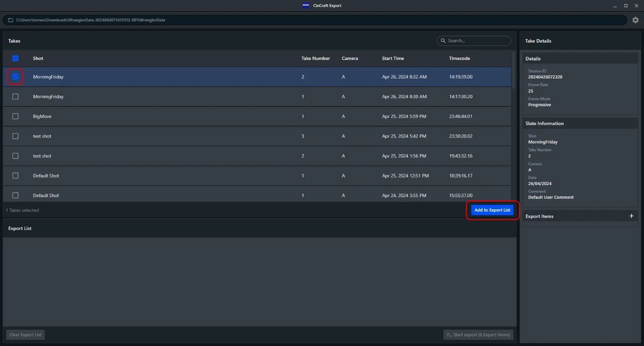Click the Default User Comment text
This screenshot has width=644, height=346.
[551, 197]
